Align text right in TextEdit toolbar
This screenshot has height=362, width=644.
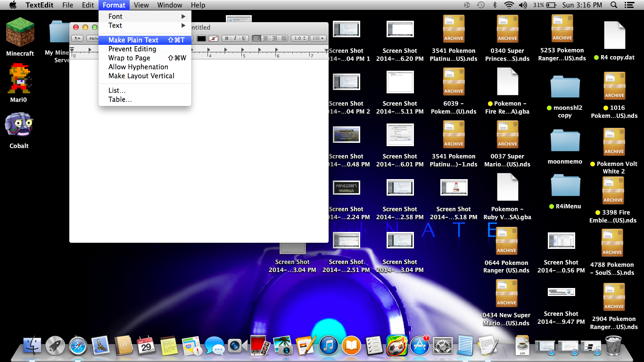274,38
